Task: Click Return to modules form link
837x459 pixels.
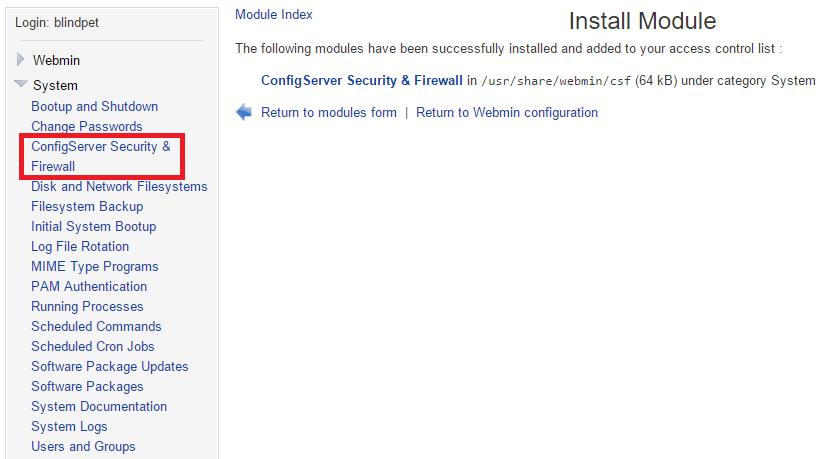Action: click(328, 113)
